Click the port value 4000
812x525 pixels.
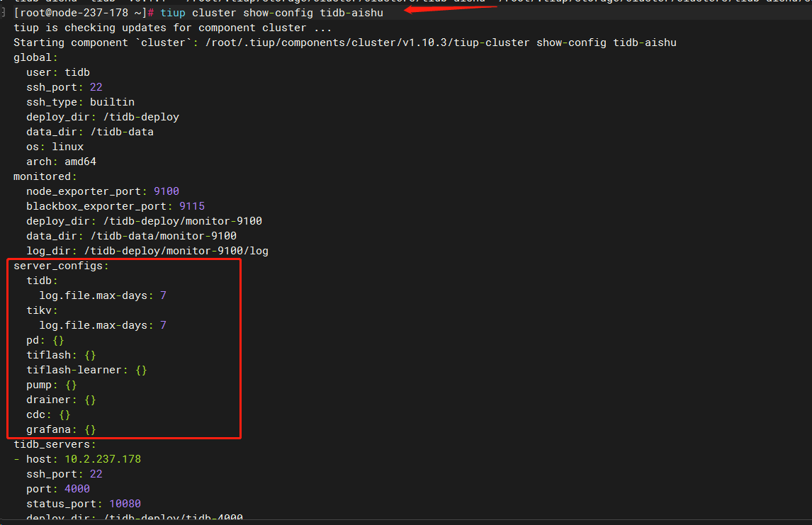[x=77, y=489]
